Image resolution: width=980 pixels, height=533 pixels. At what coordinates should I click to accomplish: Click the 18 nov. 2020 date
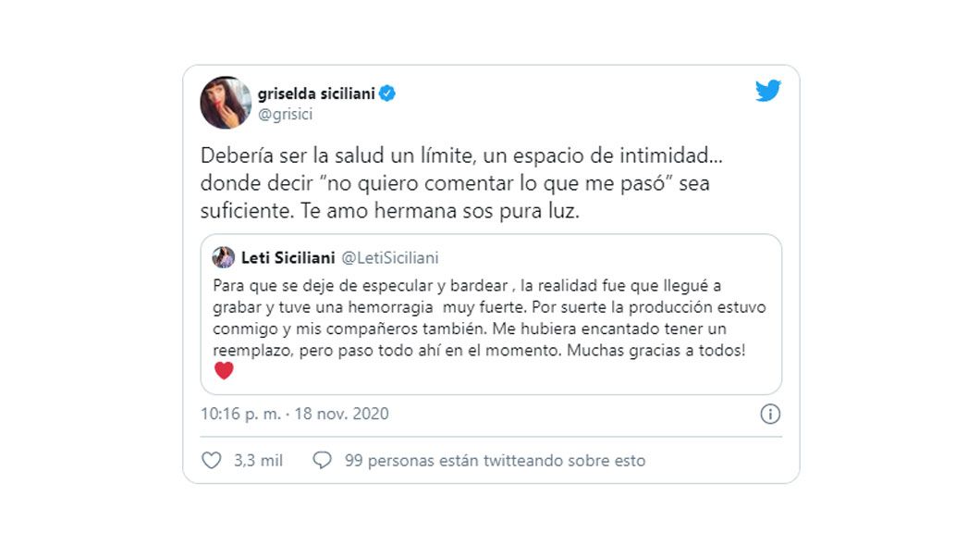[x=342, y=414]
